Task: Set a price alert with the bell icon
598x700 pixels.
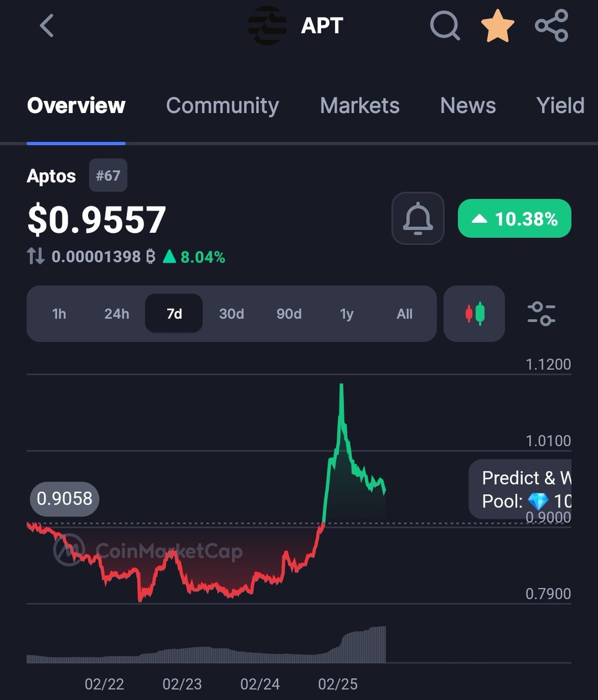Action: 418,219
